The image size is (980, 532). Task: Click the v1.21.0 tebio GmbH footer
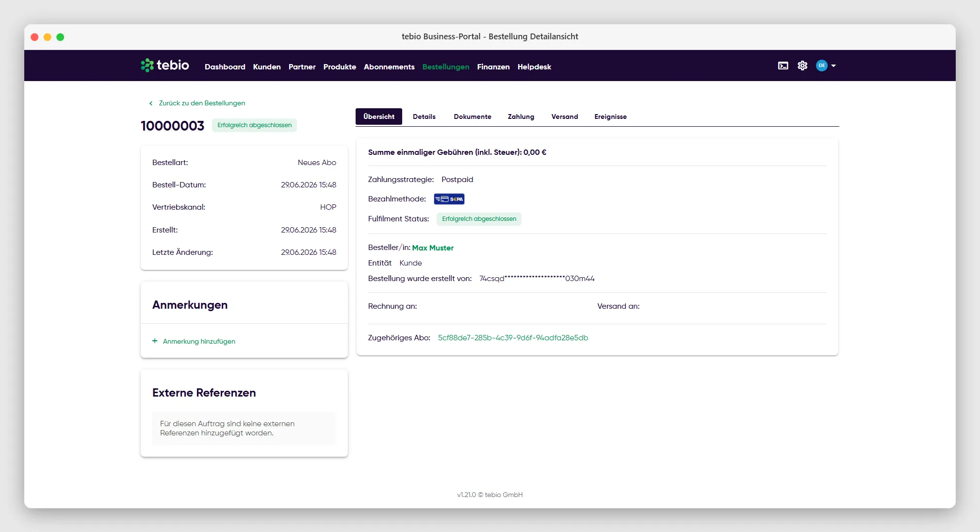490,495
